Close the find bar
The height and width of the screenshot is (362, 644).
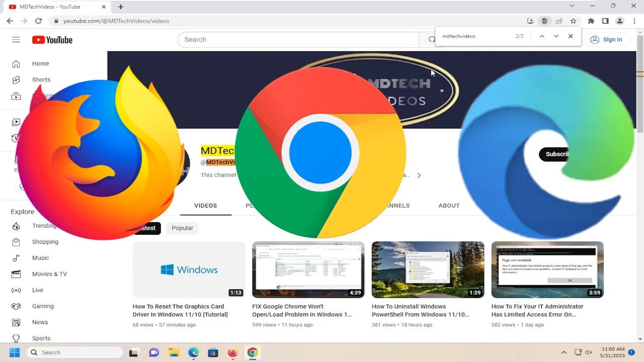pyautogui.click(x=571, y=36)
